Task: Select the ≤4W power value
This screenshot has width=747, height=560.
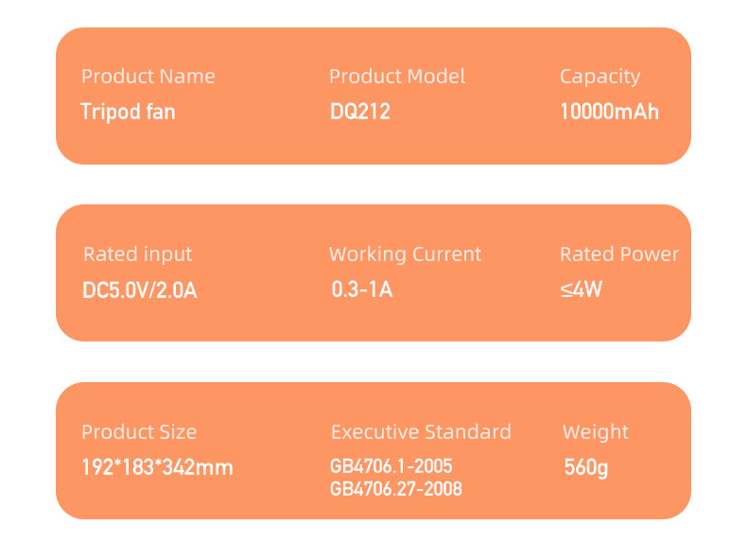Action: 581,289
